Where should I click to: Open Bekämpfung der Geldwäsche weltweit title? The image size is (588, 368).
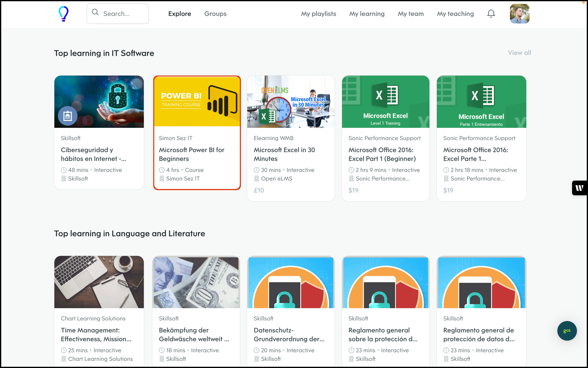(x=194, y=335)
